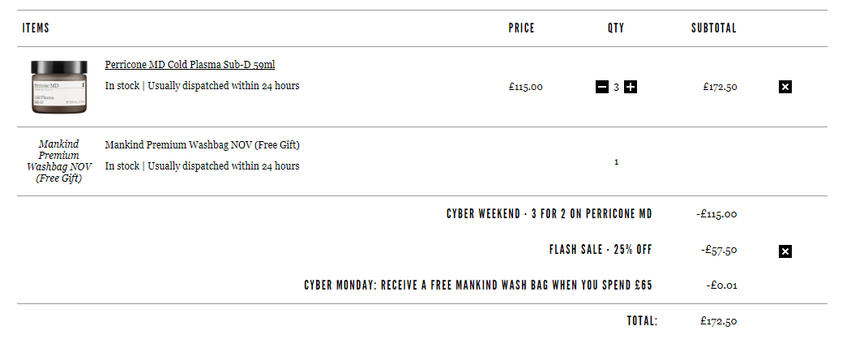This screenshot has height=352, width=868.
Task: Click the -£115.00 discount amount
Action: point(716,214)
